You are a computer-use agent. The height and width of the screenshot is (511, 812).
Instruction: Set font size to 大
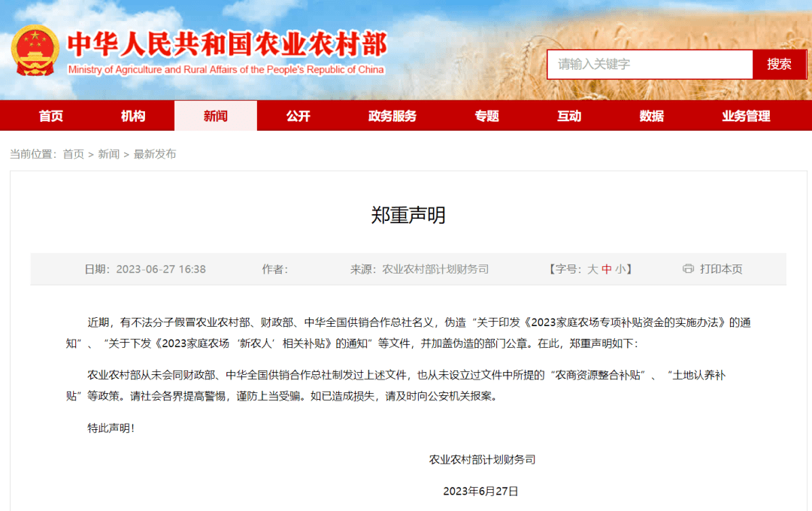click(592, 269)
